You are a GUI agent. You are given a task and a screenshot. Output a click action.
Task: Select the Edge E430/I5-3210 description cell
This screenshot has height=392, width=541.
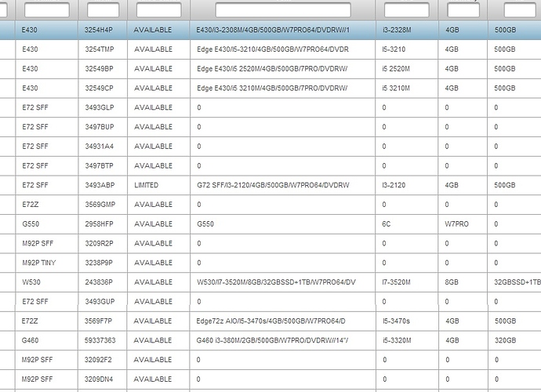click(273, 49)
